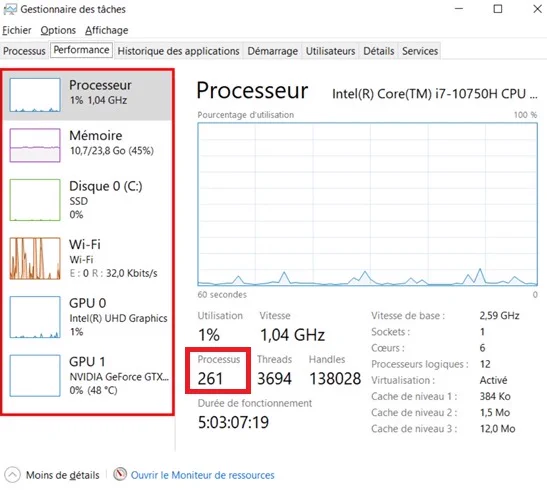
Task: Click the 384 Ko level 1 cache value
Action: coord(495,397)
